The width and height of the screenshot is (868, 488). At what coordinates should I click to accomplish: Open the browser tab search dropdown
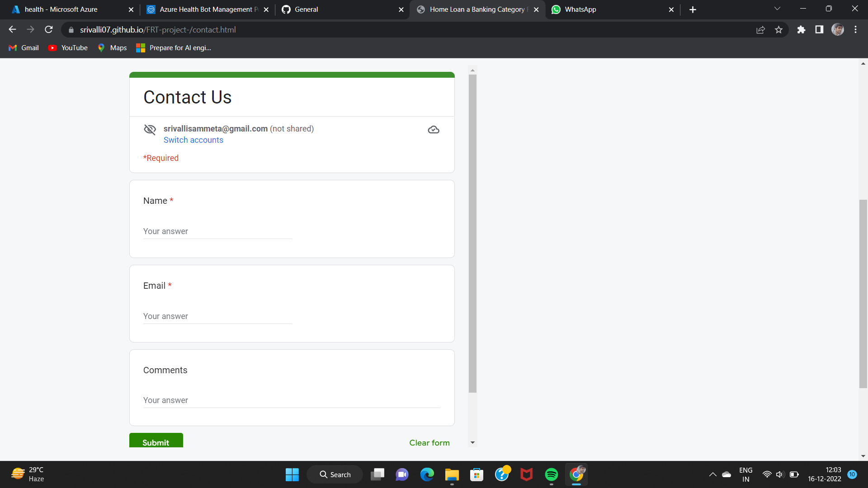pos(777,9)
